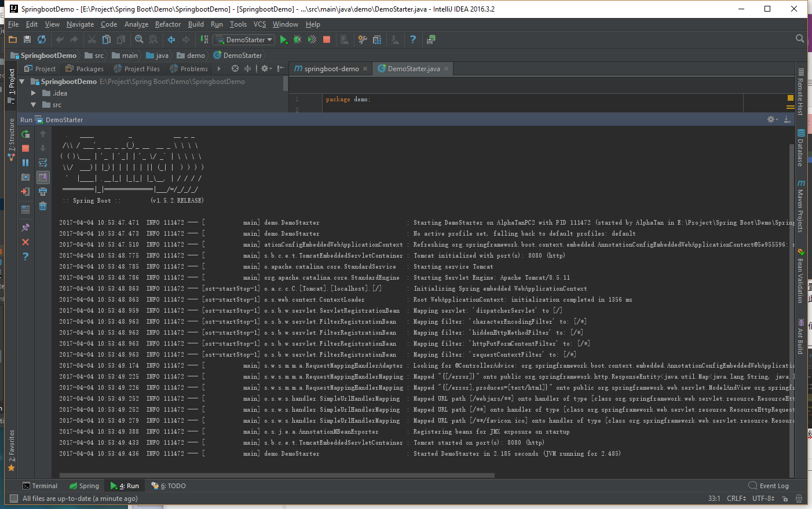812x509 pixels.
Task: Toggle Scroll to the end of console
Action: [43, 177]
